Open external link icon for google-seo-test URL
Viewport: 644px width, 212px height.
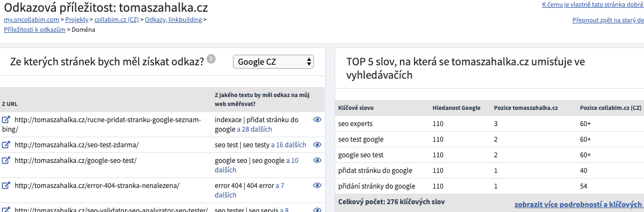[x=6, y=160]
